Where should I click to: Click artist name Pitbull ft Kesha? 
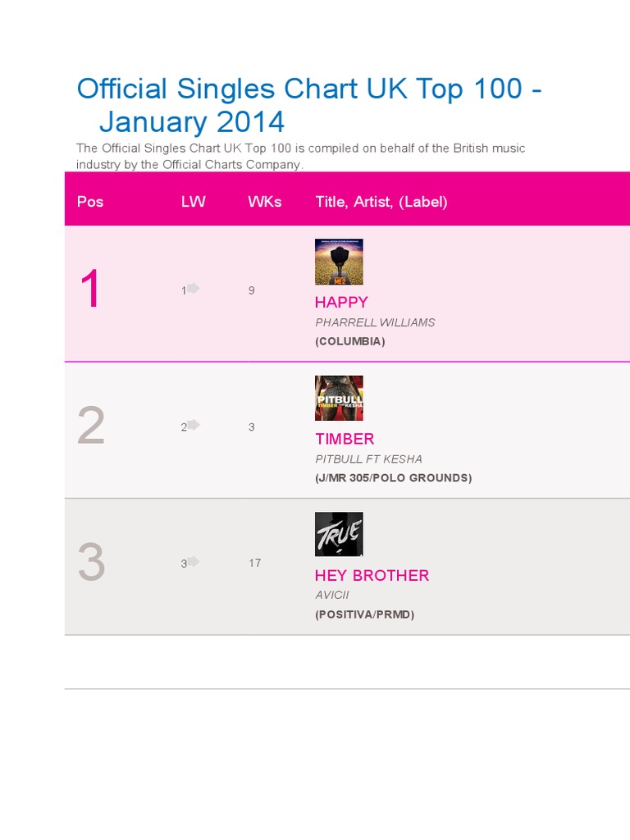pos(368,459)
